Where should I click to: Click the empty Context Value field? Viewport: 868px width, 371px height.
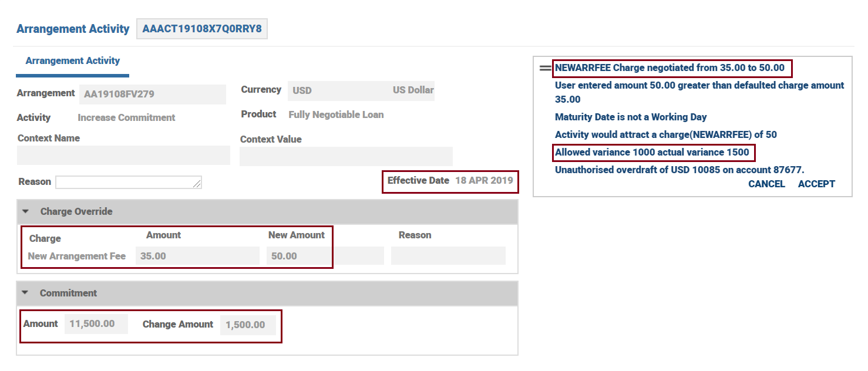pos(346,157)
